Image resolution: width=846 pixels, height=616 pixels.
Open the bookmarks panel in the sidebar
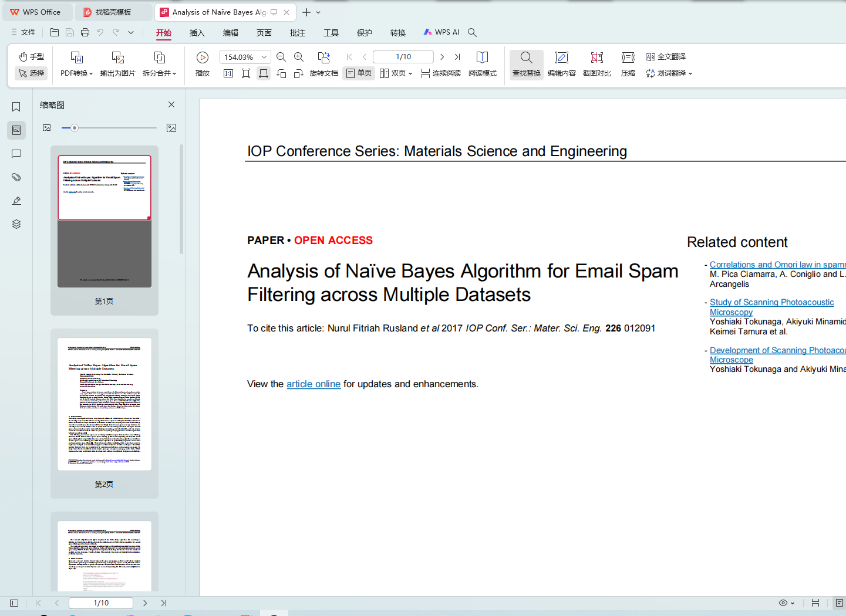16,107
